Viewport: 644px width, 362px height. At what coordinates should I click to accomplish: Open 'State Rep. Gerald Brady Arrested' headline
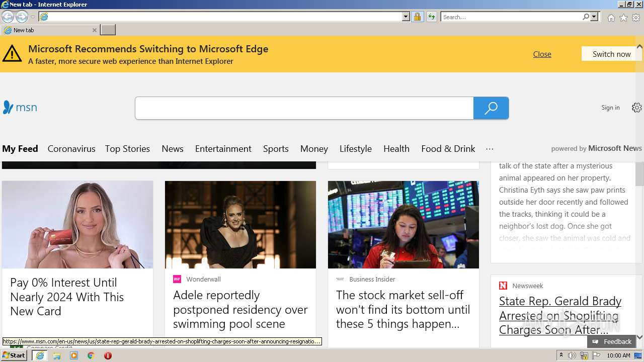(x=560, y=315)
